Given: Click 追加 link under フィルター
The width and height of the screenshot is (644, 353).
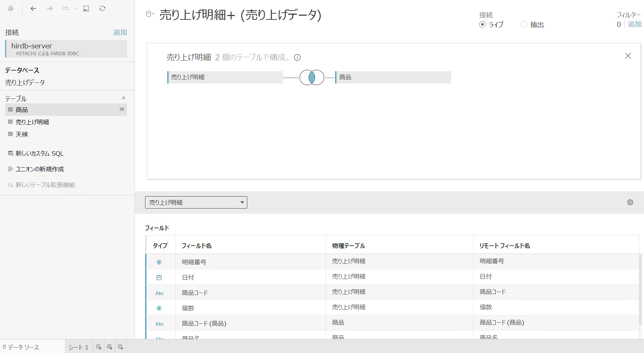Looking at the screenshot, I should click(x=635, y=25).
